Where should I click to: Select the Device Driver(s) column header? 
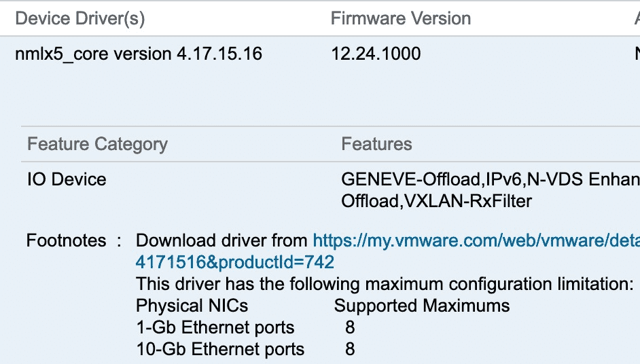click(80, 19)
